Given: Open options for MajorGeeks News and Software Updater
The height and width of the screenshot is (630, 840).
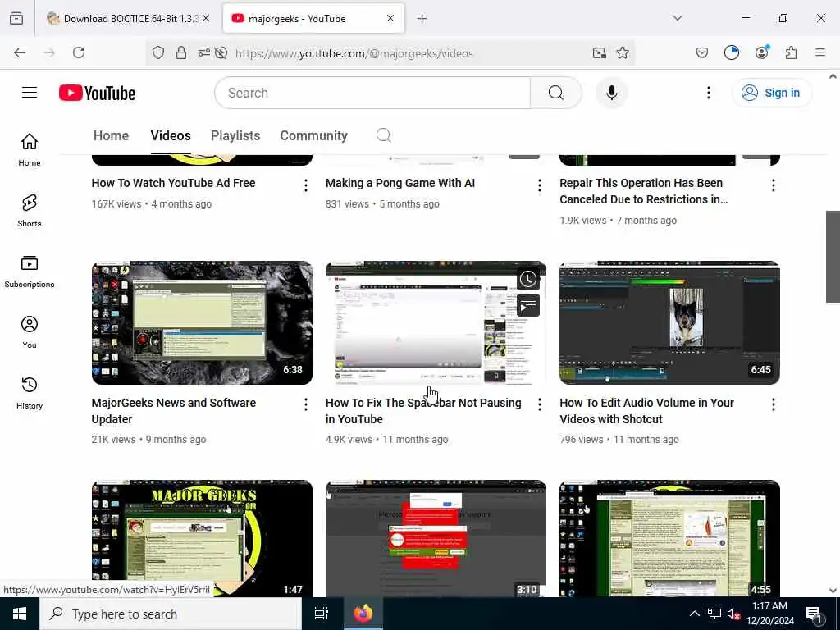Looking at the screenshot, I should pyautogui.click(x=305, y=404).
